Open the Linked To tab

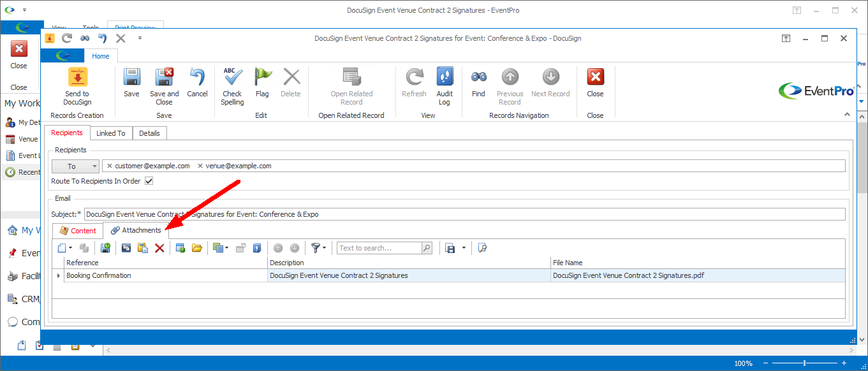111,133
